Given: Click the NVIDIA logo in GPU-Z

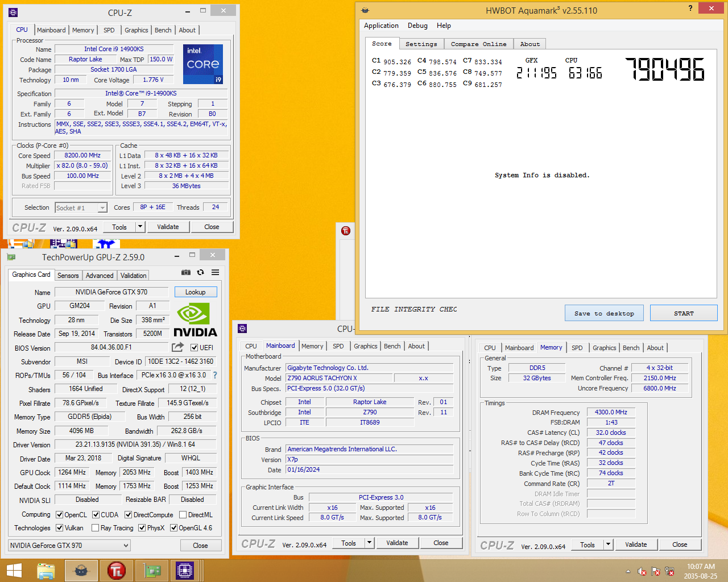Looking at the screenshot, I should 195,320.
